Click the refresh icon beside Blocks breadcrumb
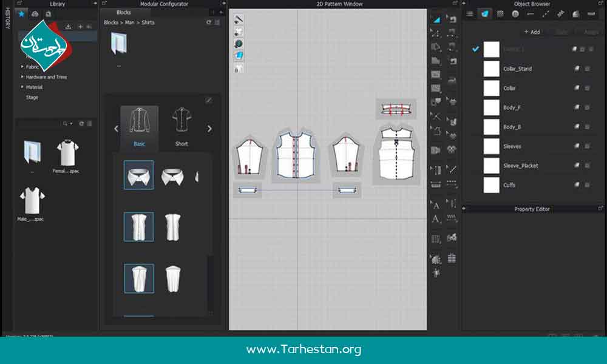 (209, 22)
